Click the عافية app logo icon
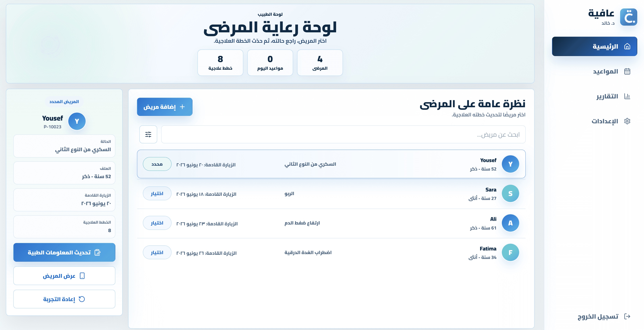Viewport: 644px width, 330px height. (x=628, y=17)
